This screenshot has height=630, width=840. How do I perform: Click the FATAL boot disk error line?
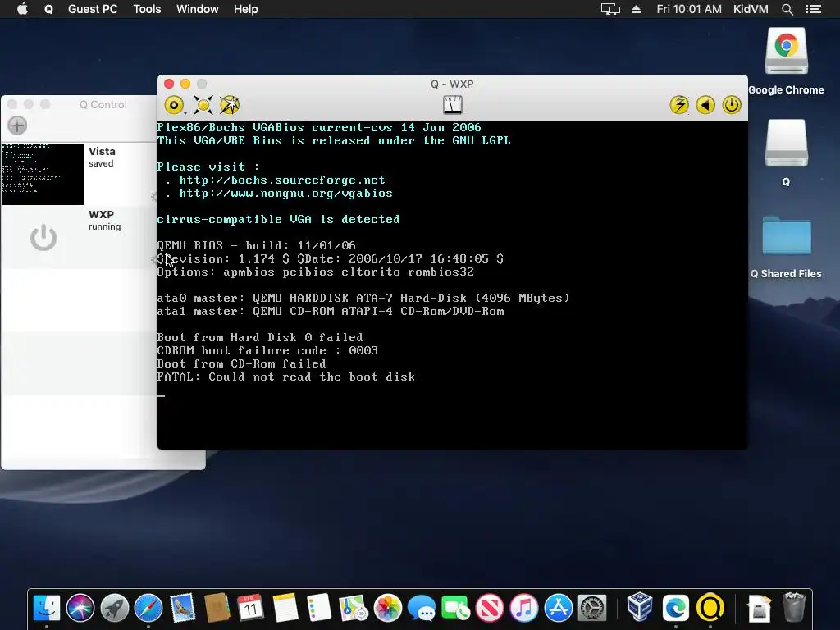[286, 377]
